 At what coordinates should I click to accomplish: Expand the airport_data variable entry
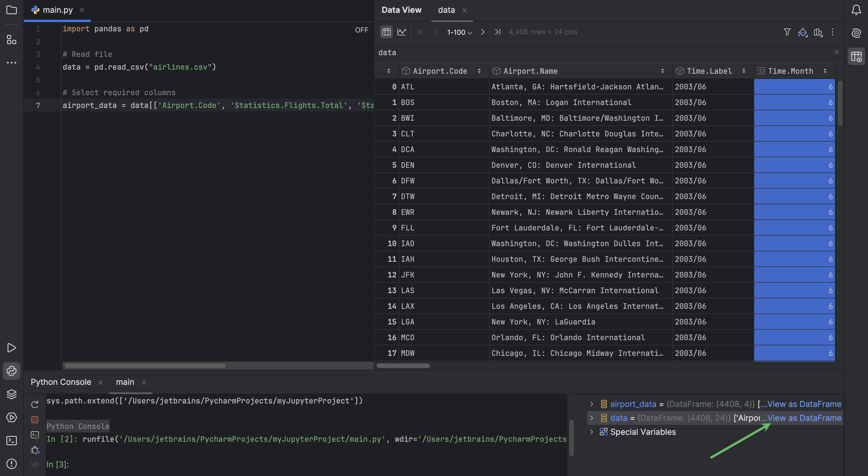(x=591, y=404)
